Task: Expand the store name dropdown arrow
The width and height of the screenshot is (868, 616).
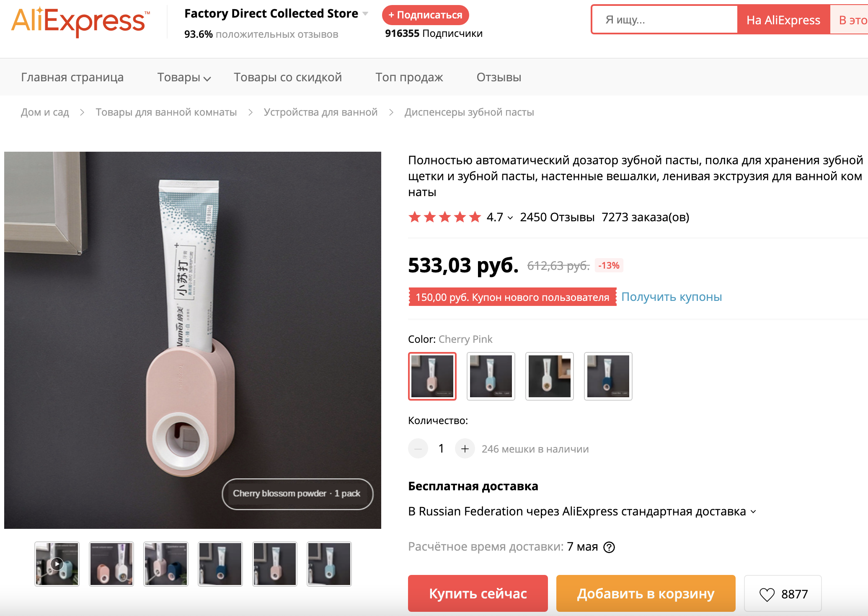Action: [x=366, y=14]
